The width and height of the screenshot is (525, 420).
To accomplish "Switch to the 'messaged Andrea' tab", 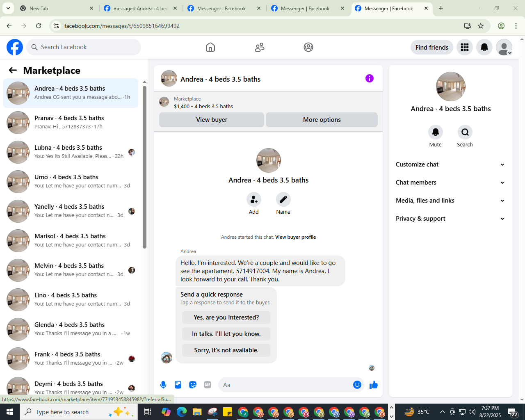I will coord(140,8).
